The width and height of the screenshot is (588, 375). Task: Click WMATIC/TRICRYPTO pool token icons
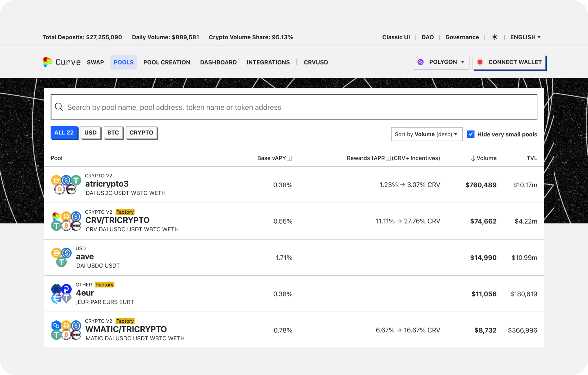[x=66, y=330]
